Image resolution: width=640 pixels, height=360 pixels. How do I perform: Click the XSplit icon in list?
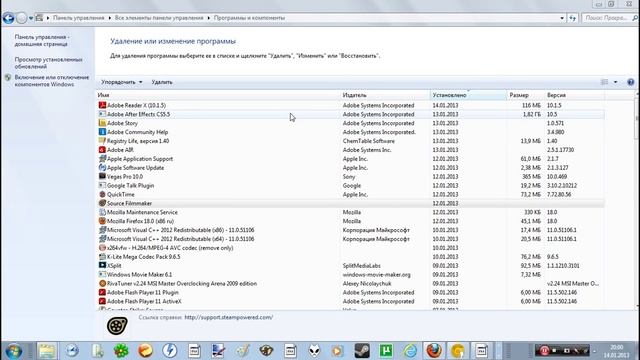click(102, 265)
